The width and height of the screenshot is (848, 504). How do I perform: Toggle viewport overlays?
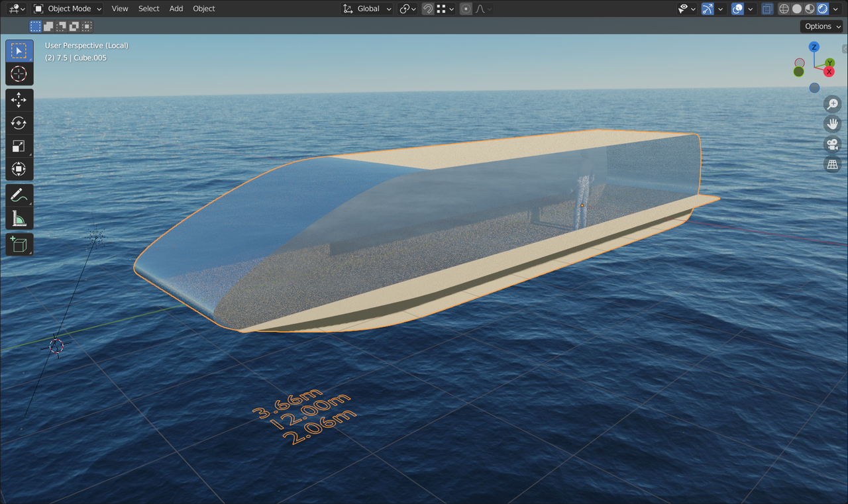click(x=737, y=9)
